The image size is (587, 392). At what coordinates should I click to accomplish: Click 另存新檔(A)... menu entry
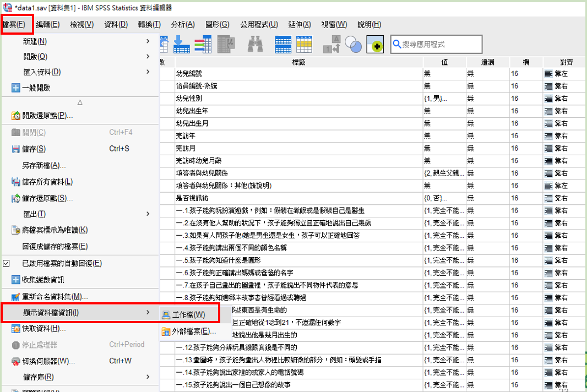[44, 165]
